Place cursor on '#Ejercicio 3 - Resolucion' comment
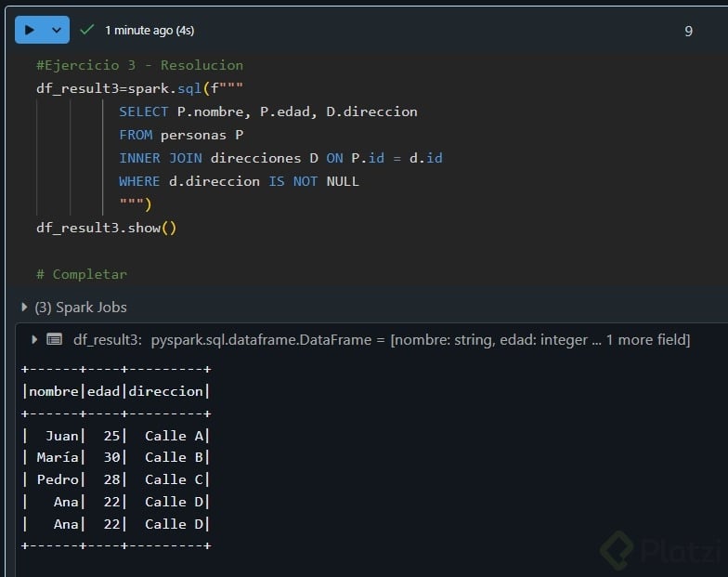The height and width of the screenshot is (577, 728). [139, 65]
